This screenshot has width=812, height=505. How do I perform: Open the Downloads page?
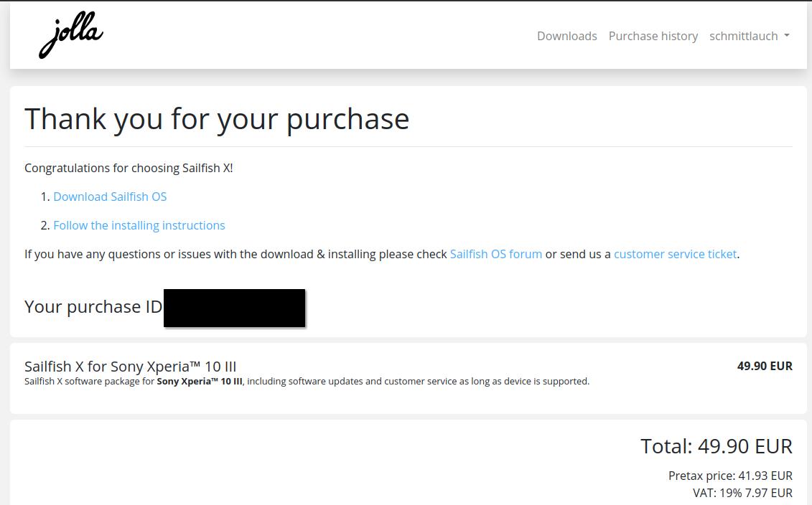click(566, 36)
